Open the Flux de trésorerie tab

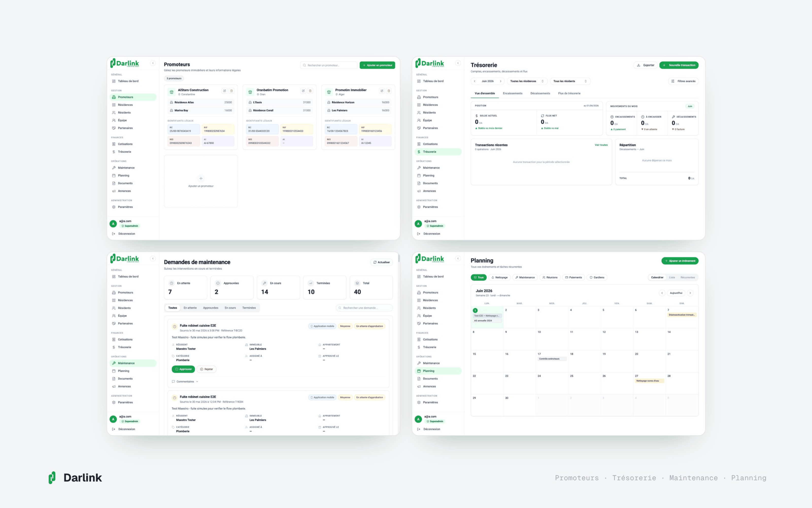(569, 93)
